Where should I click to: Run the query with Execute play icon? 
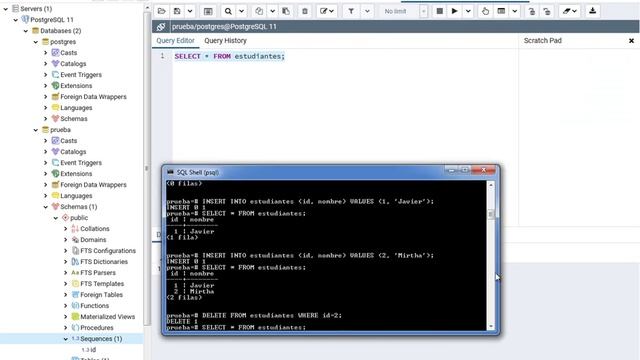455,11
